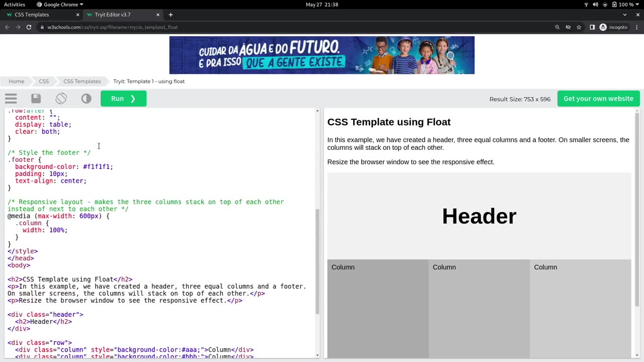Click the code editor vertical scrollbar thumb
Screen dimensions: 644x362
317,261
